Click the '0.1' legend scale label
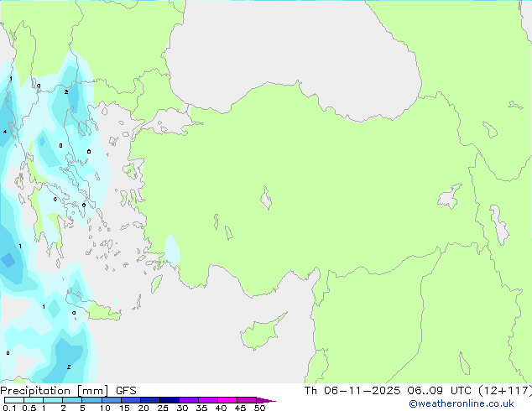This screenshot has width=532, height=411. (9, 408)
